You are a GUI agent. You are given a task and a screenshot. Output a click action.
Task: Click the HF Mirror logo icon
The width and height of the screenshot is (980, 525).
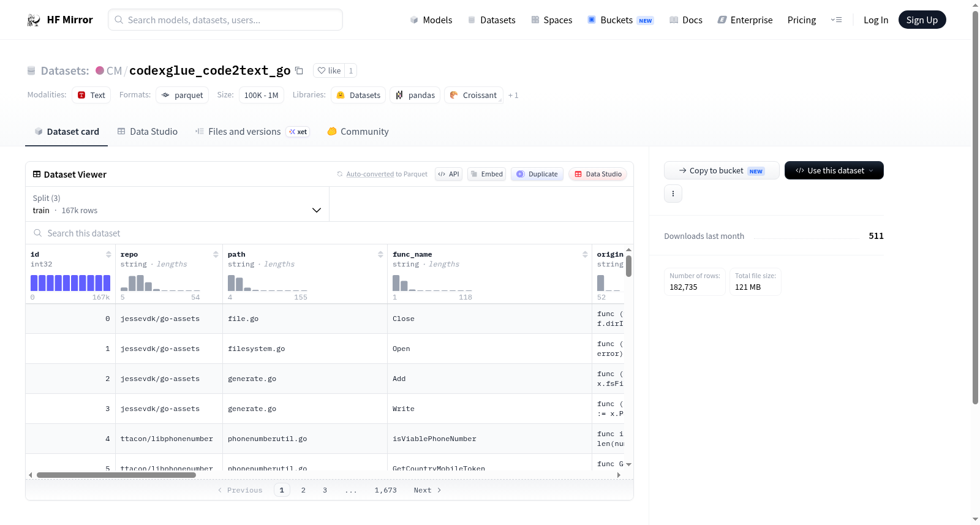tap(34, 20)
